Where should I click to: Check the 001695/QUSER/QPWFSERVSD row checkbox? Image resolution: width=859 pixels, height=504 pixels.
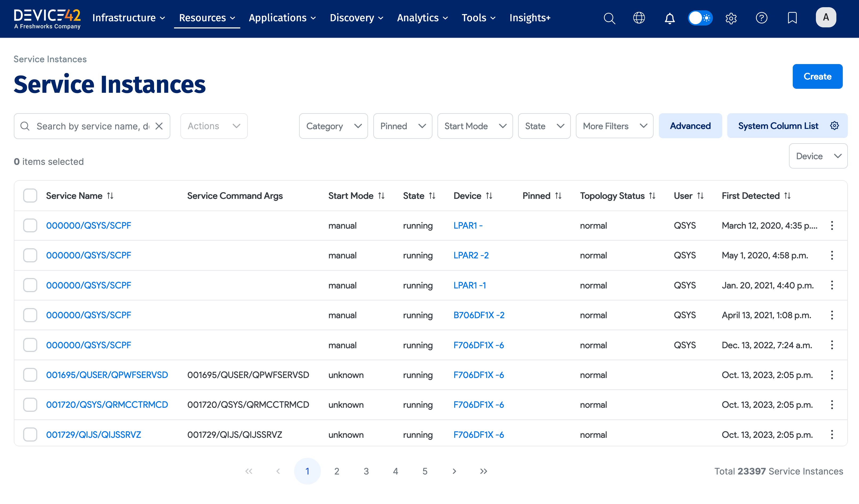coord(30,375)
